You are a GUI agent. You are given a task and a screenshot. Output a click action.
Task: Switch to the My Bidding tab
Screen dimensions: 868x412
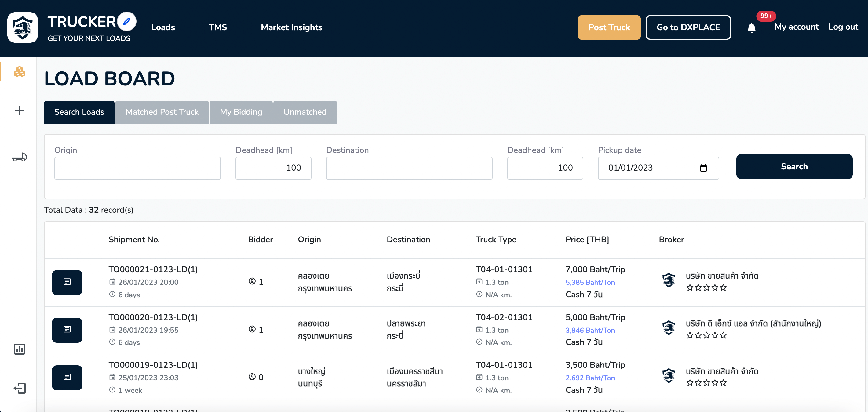click(241, 112)
